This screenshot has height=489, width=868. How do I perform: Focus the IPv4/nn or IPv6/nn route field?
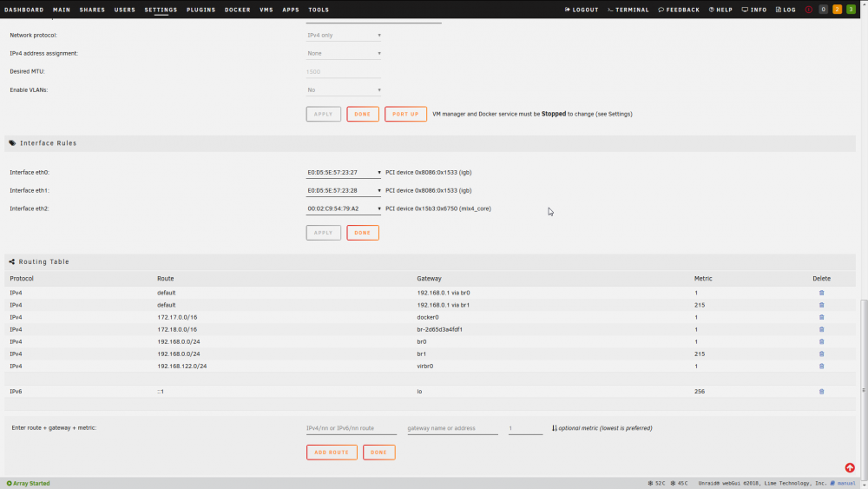[351, 428]
